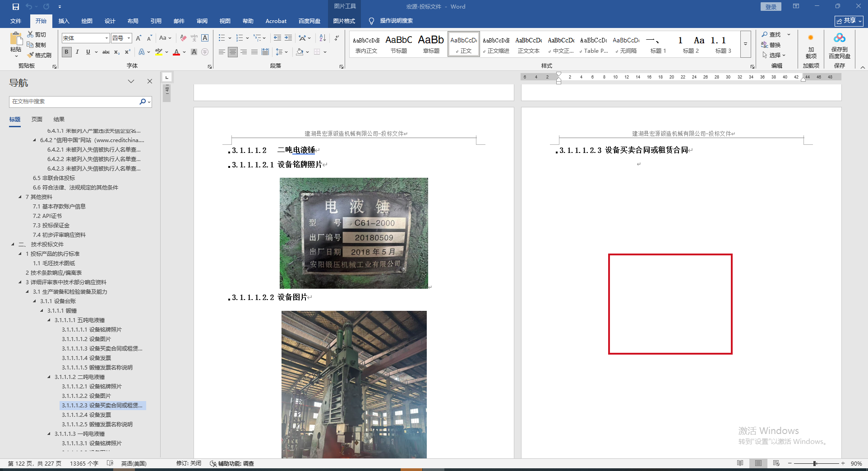This screenshot has height=471, width=868.
Task: Toggle strikethrough (abc) formatting
Action: (106, 52)
